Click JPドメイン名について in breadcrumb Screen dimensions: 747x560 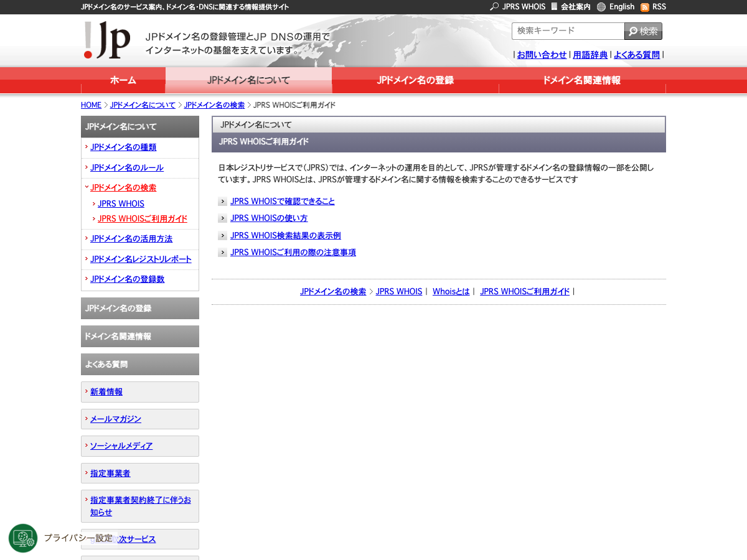pyautogui.click(x=143, y=105)
